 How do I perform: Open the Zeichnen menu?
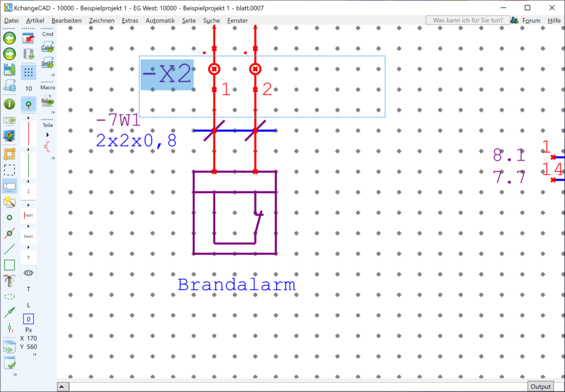102,20
